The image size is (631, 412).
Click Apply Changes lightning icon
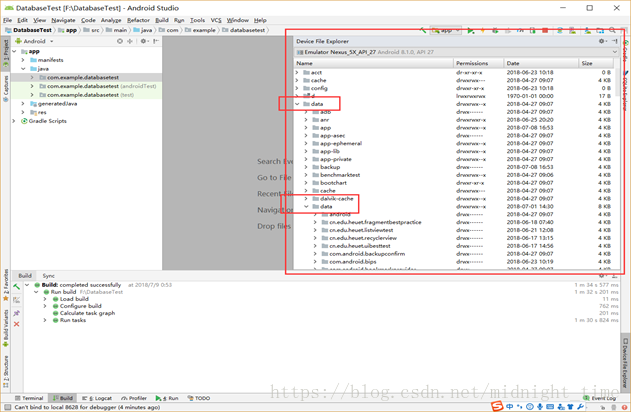click(483, 31)
